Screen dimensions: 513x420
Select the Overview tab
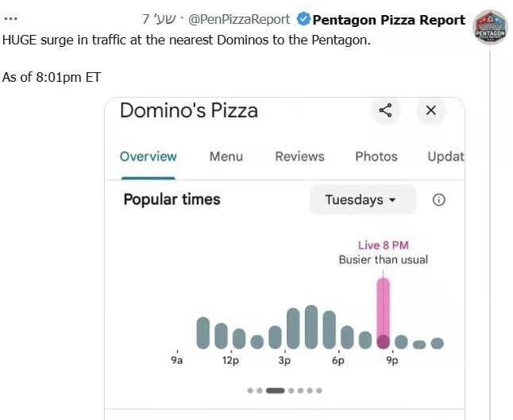coord(148,156)
